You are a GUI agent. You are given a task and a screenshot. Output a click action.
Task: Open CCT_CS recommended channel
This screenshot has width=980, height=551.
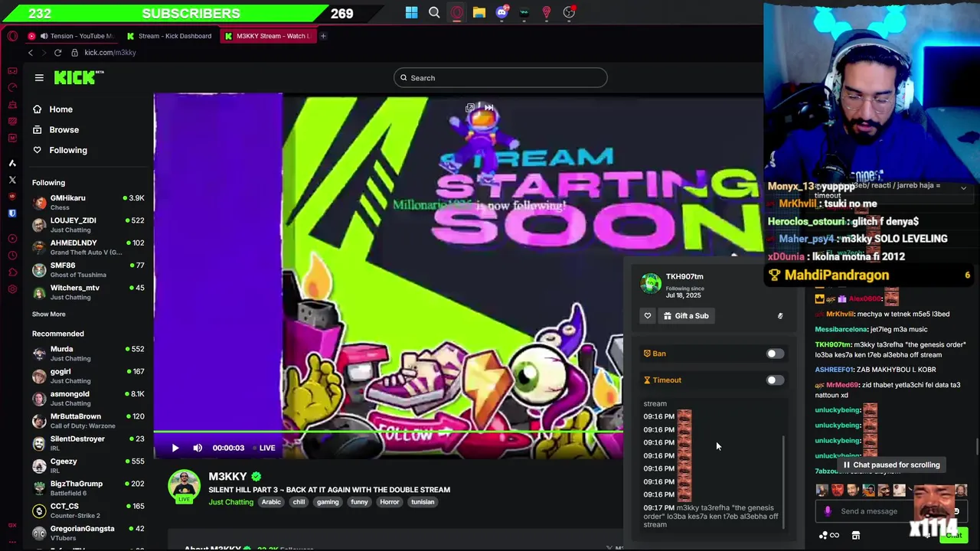[x=88, y=510]
